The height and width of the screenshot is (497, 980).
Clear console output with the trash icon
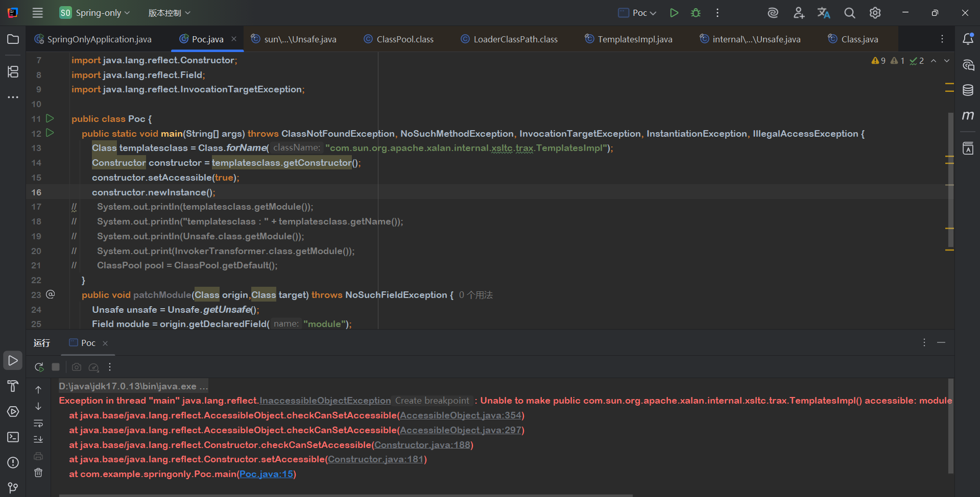[x=38, y=473]
